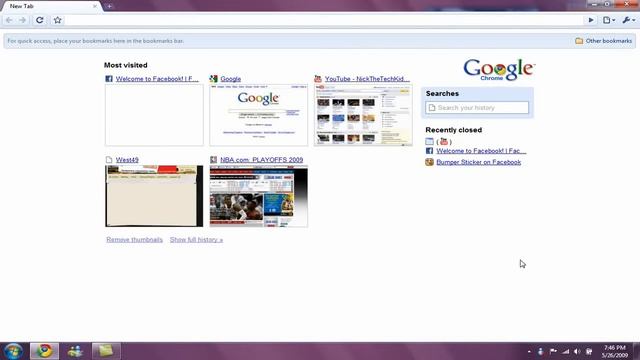Focus the address bar
This screenshot has height=360, width=640.
pyautogui.click(x=324, y=20)
